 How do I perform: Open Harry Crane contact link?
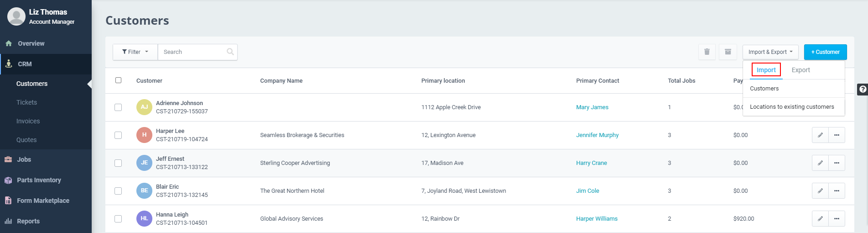click(x=591, y=163)
